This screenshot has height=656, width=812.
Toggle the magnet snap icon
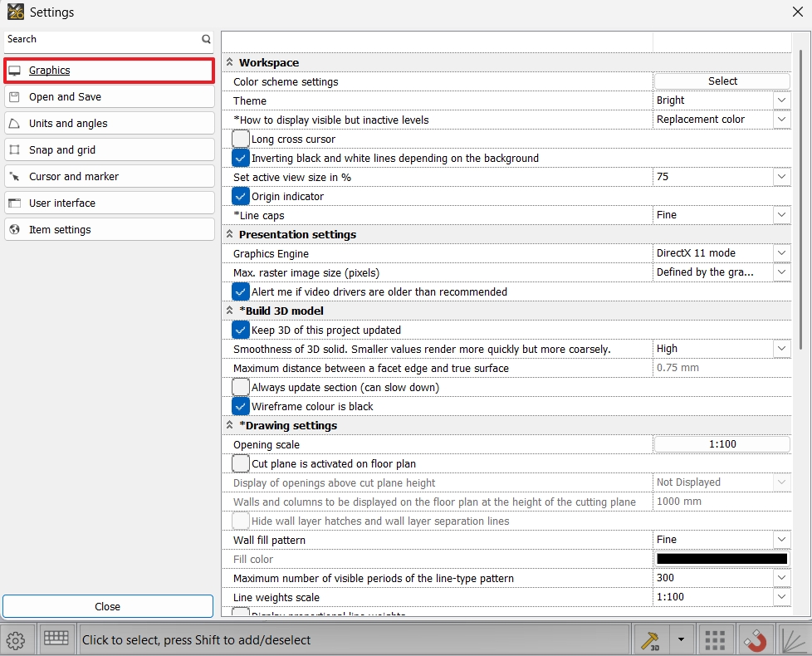(x=755, y=640)
